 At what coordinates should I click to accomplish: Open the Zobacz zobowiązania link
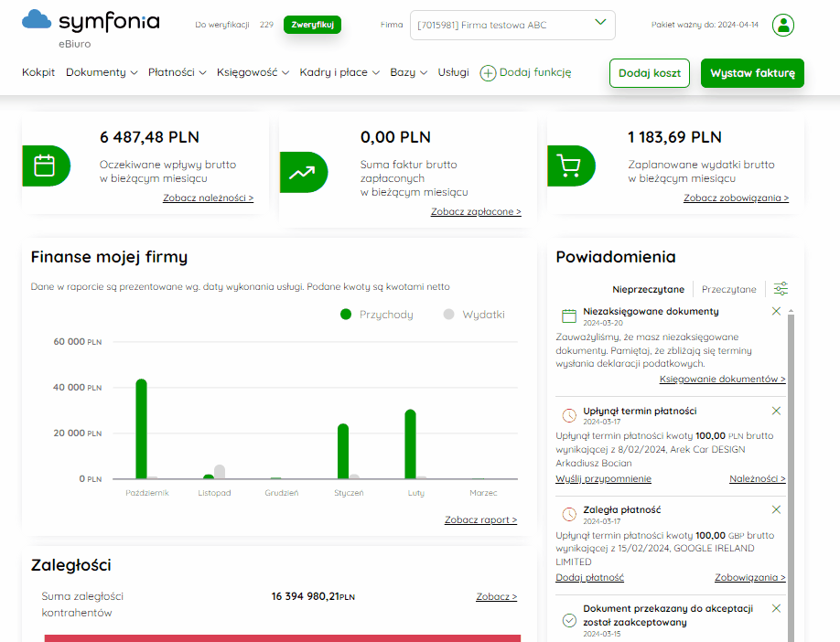coord(736,198)
